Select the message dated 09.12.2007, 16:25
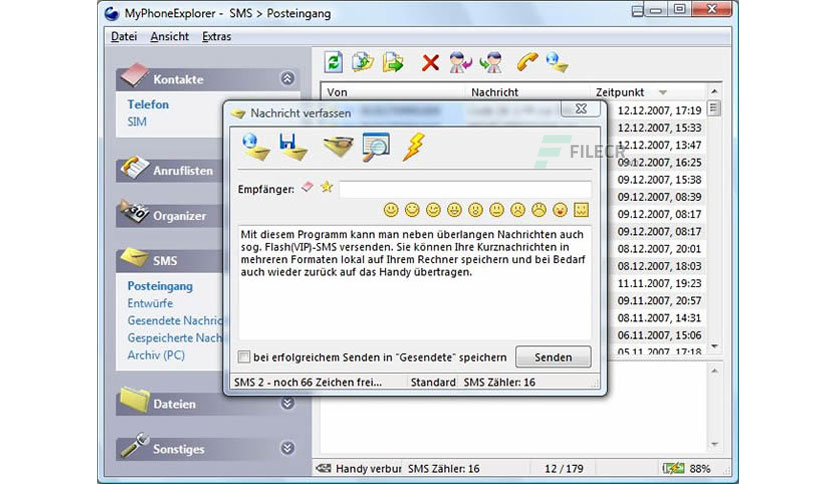 [x=660, y=162]
